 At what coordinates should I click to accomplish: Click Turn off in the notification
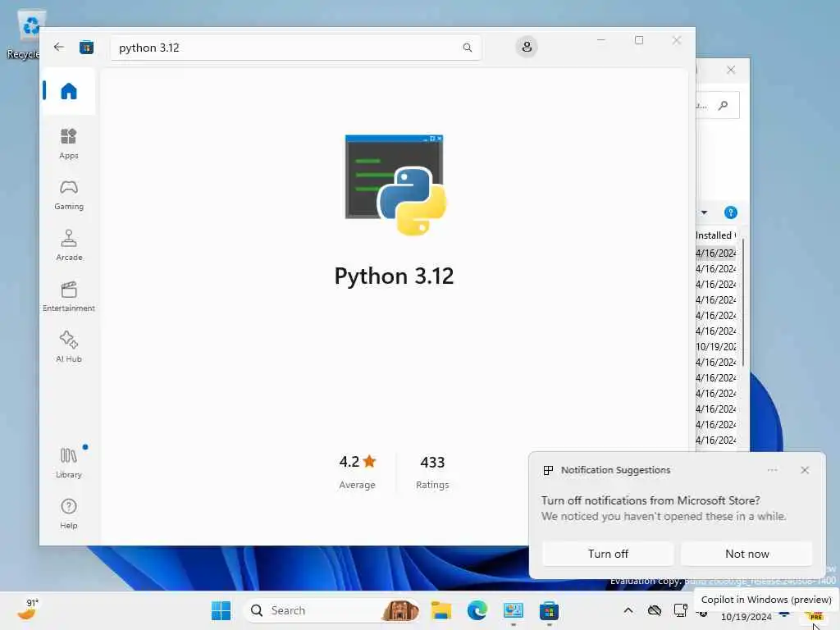(x=608, y=554)
